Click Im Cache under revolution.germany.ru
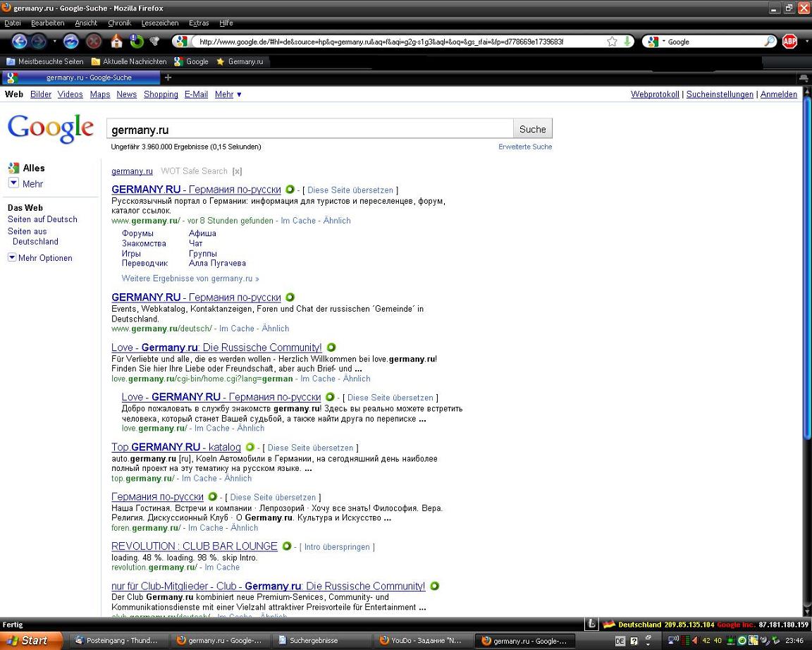Viewport: 812px width, 650px height. tap(221, 567)
